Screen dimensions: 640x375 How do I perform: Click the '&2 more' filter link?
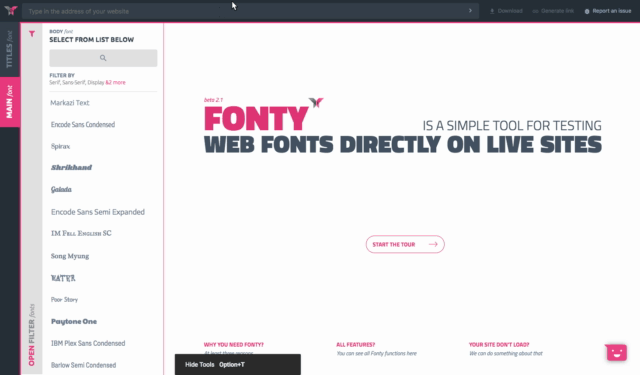click(116, 82)
